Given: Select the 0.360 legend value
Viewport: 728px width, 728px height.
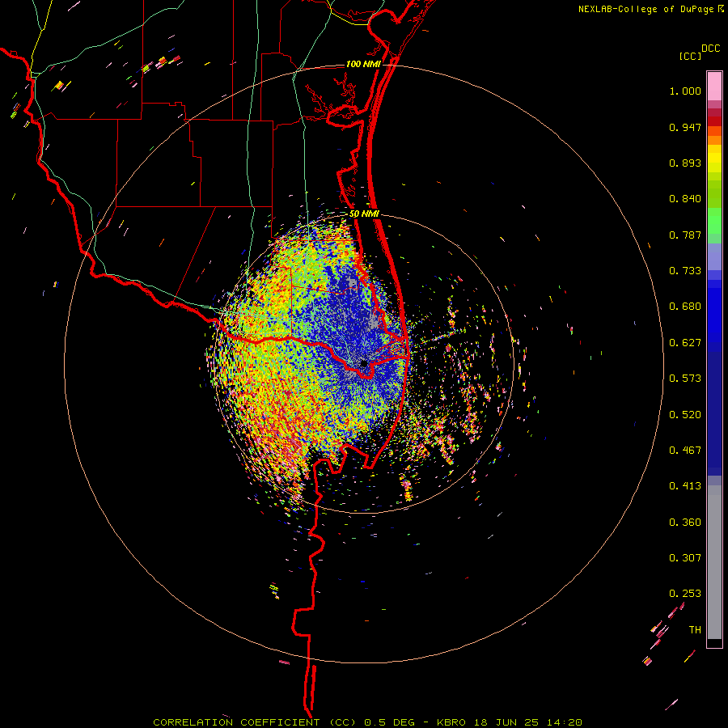Looking at the screenshot, I should coord(685,523).
